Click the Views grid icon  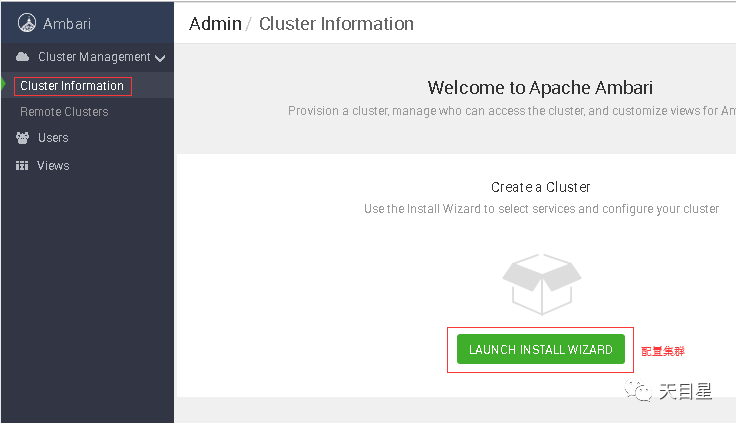click(22, 165)
